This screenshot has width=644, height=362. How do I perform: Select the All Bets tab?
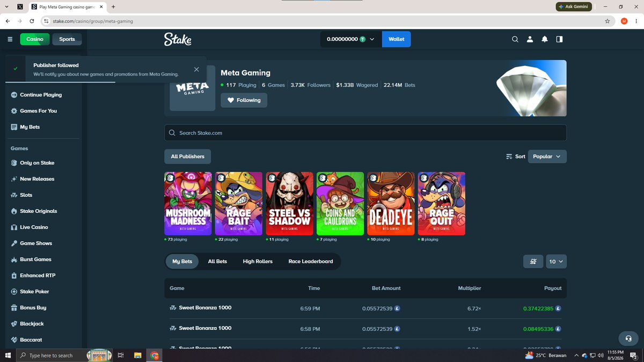click(217, 262)
